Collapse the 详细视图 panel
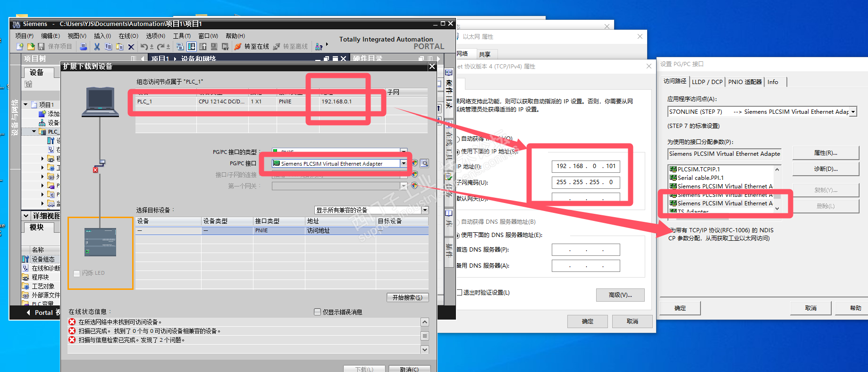Viewport: 868px width, 372px height. 26,216
